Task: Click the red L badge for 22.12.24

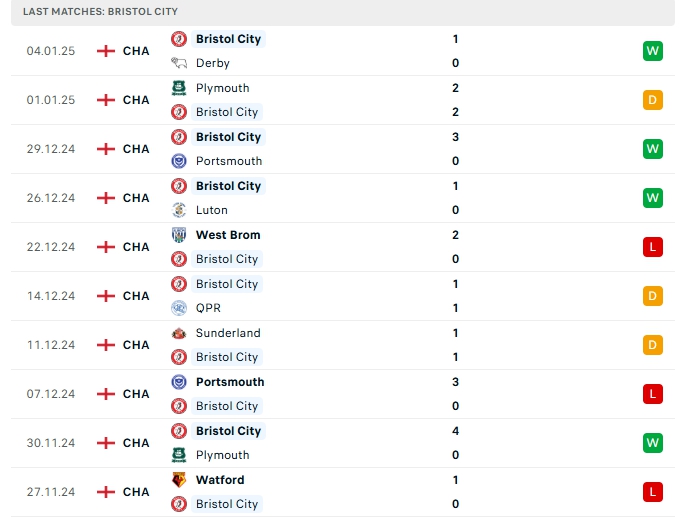Action: 653,247
